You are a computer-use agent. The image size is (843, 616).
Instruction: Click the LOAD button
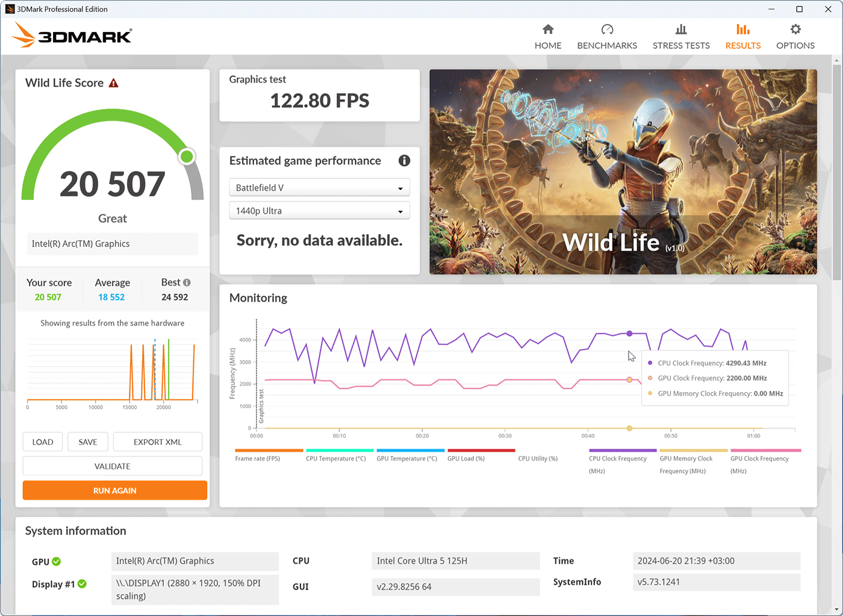(43, 442)
